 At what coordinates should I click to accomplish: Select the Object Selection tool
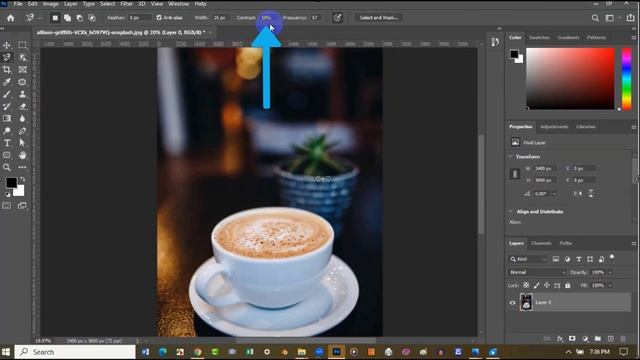coord(22,57)
